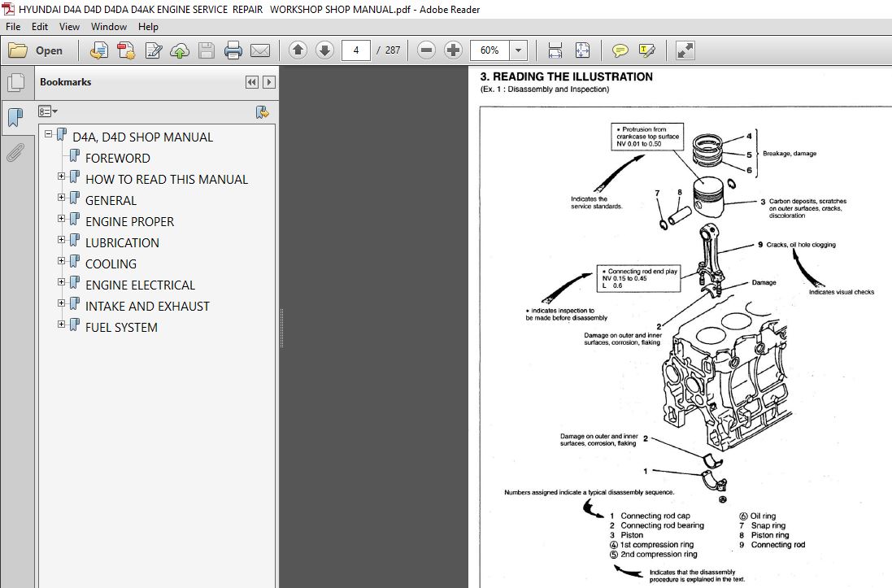Expand COOLING bookmark node
Screen dimensions: 892x588
62,261
